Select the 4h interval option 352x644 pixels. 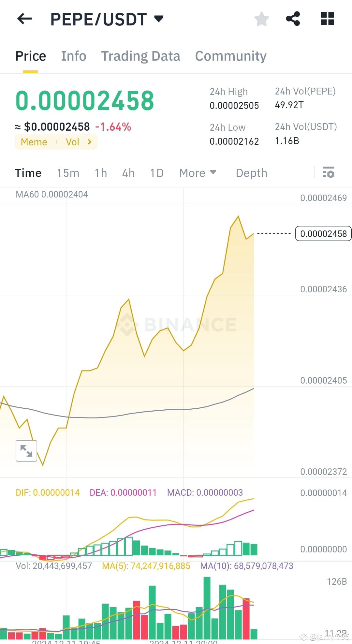[x=128, y=173]
